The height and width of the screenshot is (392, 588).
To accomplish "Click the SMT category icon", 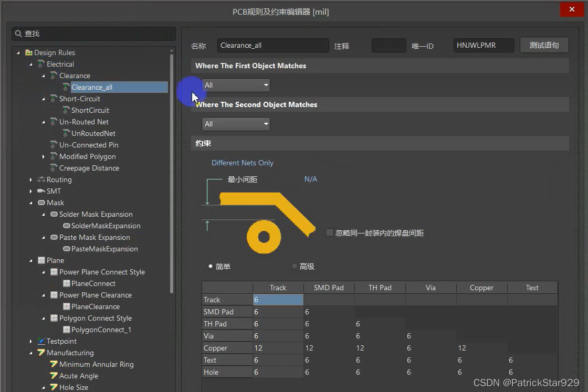I will [41, 191].
